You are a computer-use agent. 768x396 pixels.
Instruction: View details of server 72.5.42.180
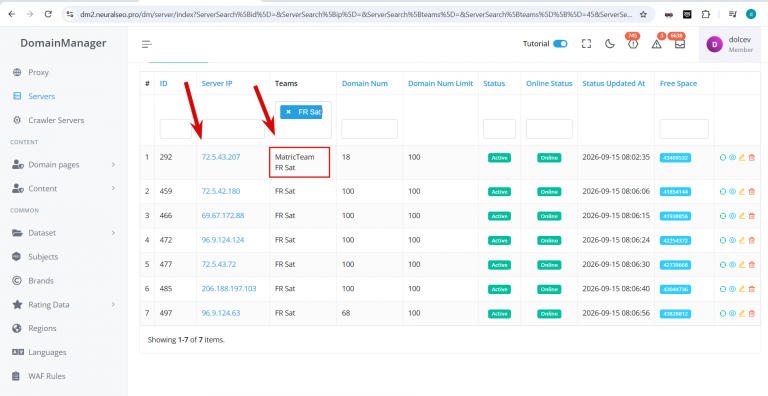732,192
